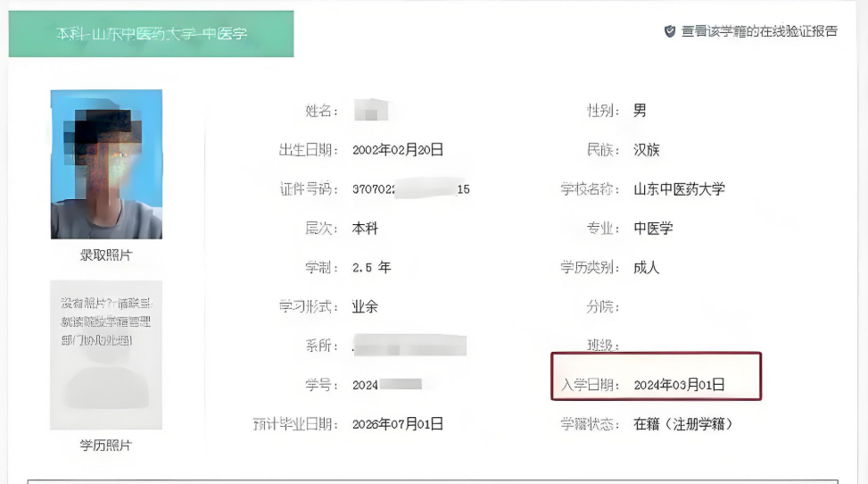Click the 层次 value 本科

coord(365,229)
